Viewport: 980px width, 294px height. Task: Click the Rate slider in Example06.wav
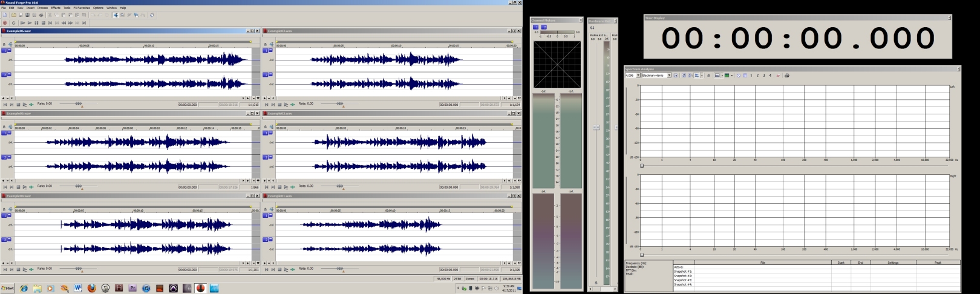point(79,103)
